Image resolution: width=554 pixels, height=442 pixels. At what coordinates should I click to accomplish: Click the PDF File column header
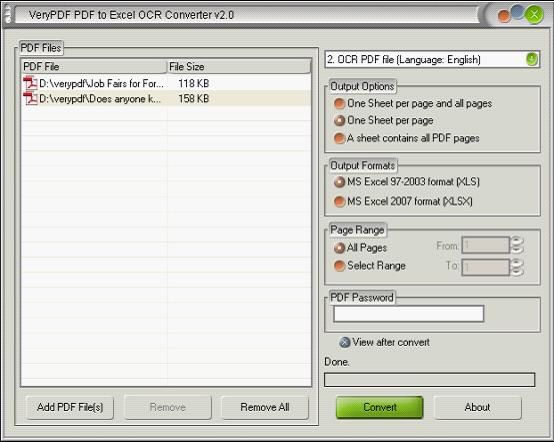coord(94,66)
